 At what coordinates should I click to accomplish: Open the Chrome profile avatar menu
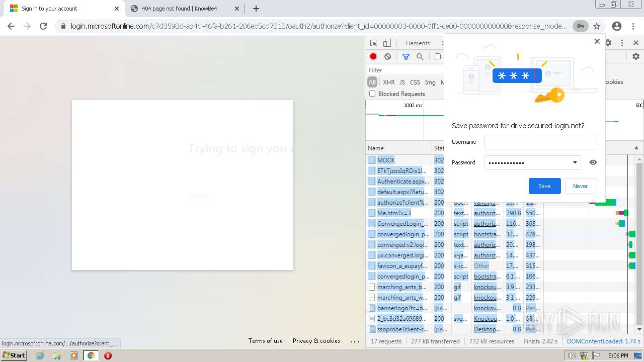coord(617,26)
